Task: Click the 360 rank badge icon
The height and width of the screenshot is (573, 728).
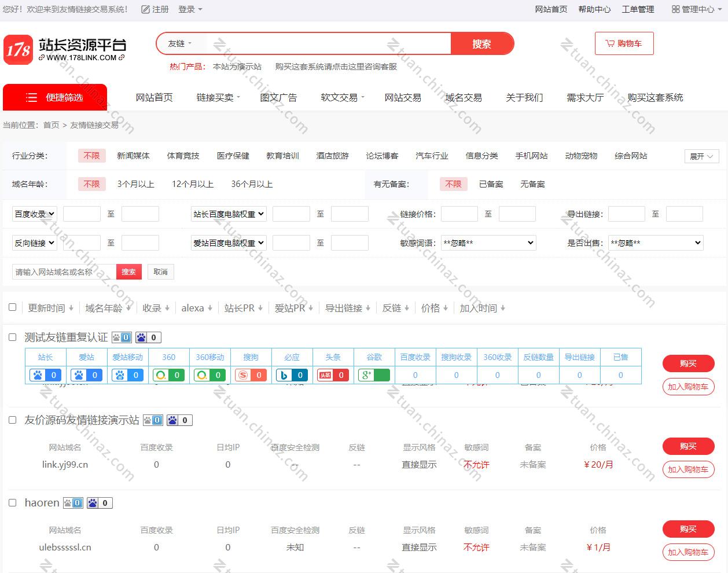Action: tap(169, 375)
